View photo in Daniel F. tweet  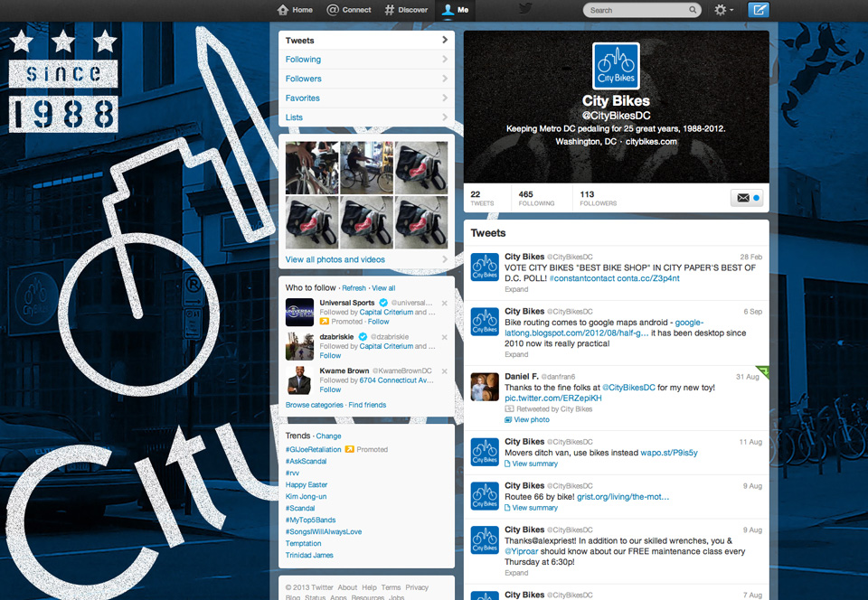tap(527, 419)
